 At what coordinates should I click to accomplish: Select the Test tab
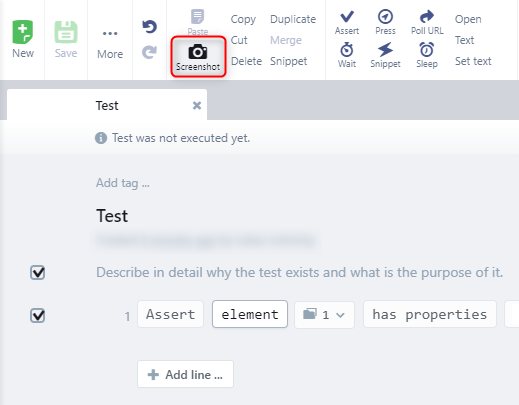[x=107, y=105]
